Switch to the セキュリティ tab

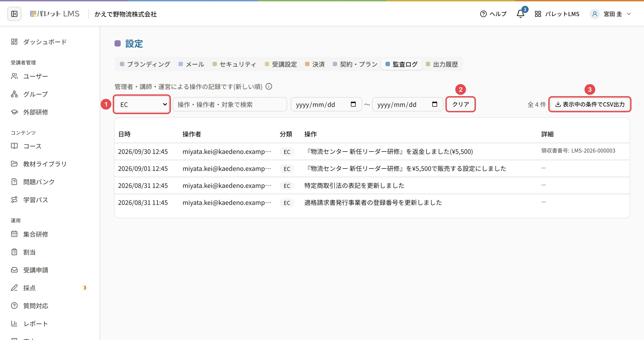(x=234, y=64)
